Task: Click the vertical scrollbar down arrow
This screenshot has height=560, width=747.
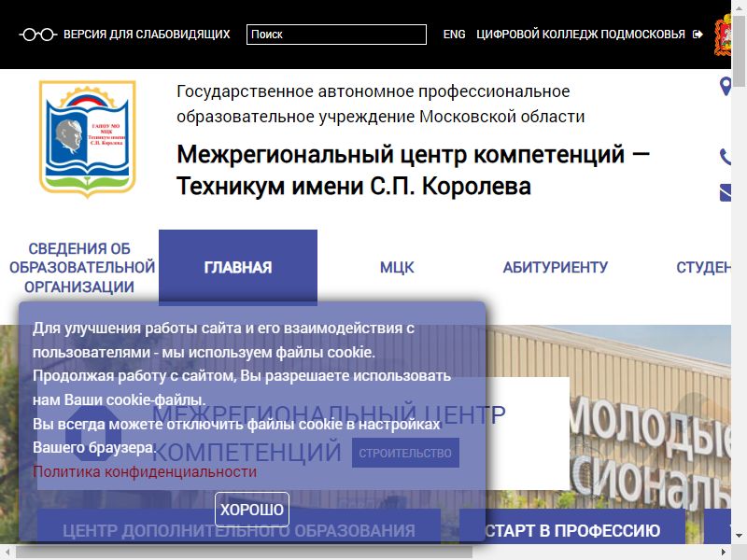Action: click(x=739, y=536)
